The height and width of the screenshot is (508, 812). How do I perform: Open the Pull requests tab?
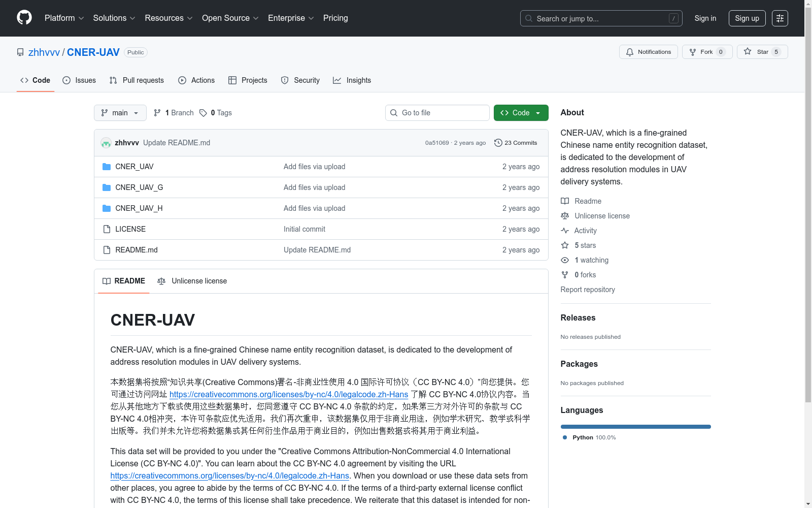[137, 80]
